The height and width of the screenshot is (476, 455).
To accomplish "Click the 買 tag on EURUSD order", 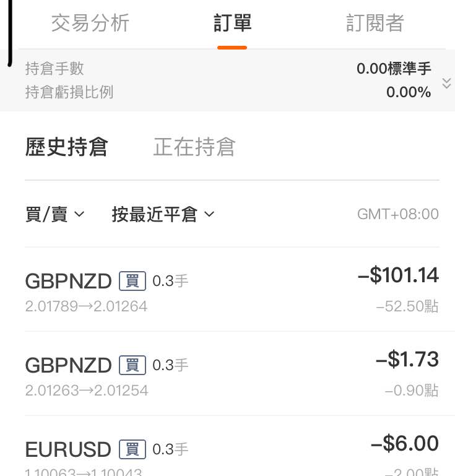I will point(132,449).
